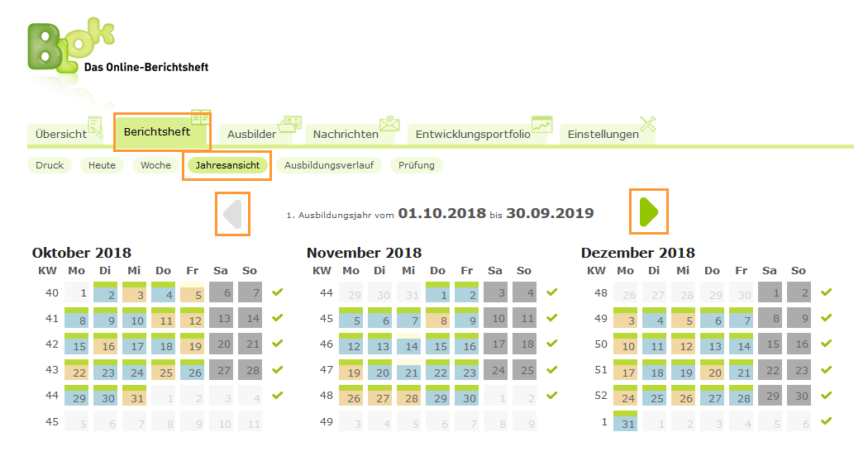Click checkmark for KW 48 in Dezember
This screenshot has height=451, width=868.
827,292
